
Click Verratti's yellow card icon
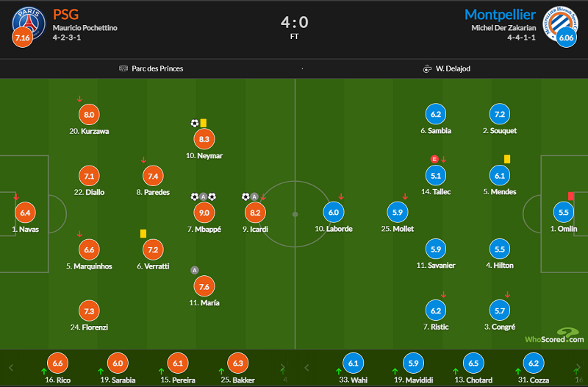click(x=143, y=233)
